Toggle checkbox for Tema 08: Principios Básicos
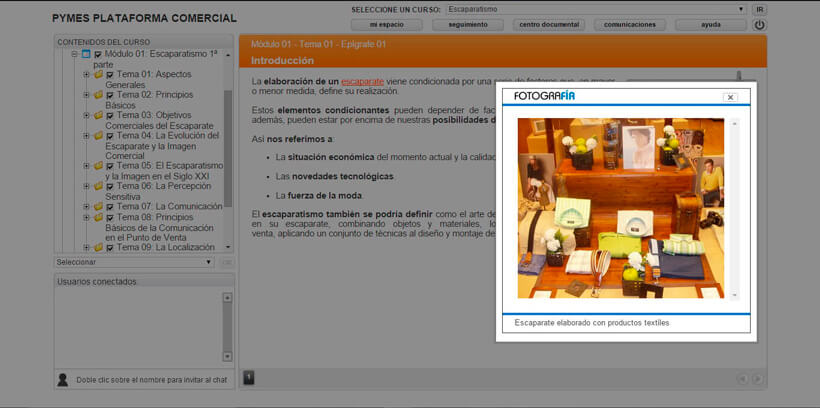The image size is (820, 408). pos(110,218)
